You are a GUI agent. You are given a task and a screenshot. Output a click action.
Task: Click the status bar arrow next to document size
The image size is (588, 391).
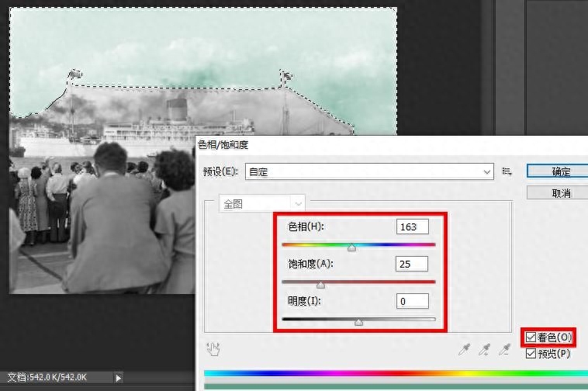click(118, 378)
